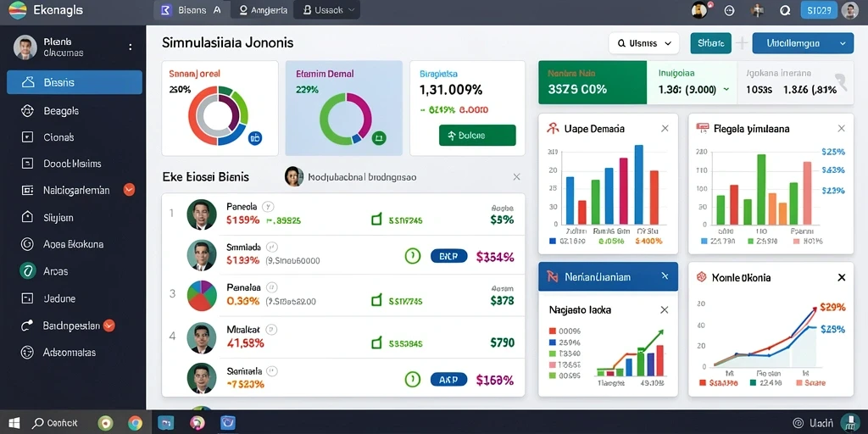Close the Flegela yimuleana chart card
Screen dimensions: 868x434
pyautogui.click(x=842, y=129)
